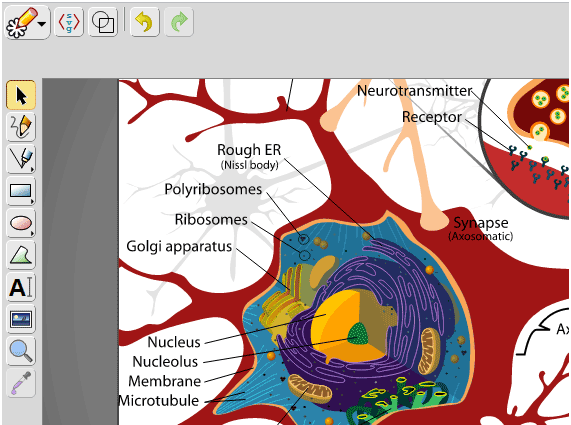Toggle wireframe mode
The height and width of the screenshot is (425, 571).
103,23
